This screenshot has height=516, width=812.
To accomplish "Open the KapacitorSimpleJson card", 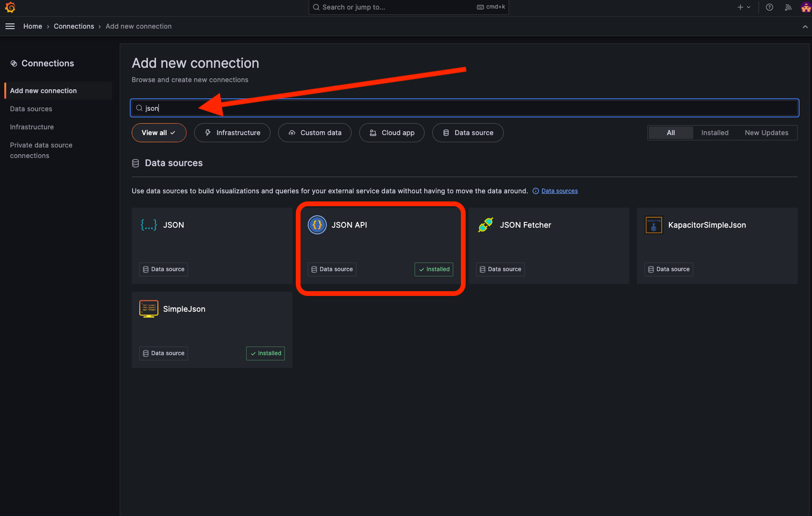I will (717, 246).
